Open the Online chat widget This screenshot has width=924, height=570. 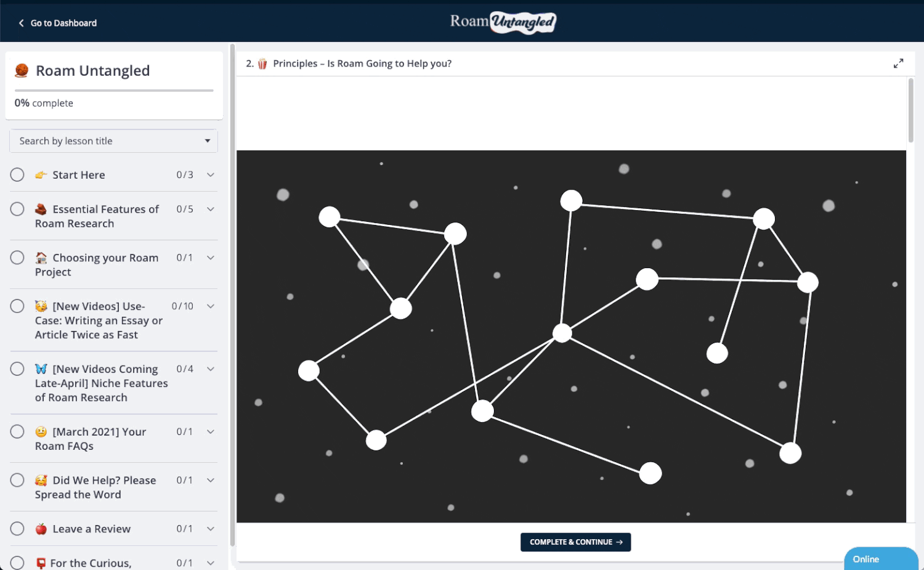880,559
